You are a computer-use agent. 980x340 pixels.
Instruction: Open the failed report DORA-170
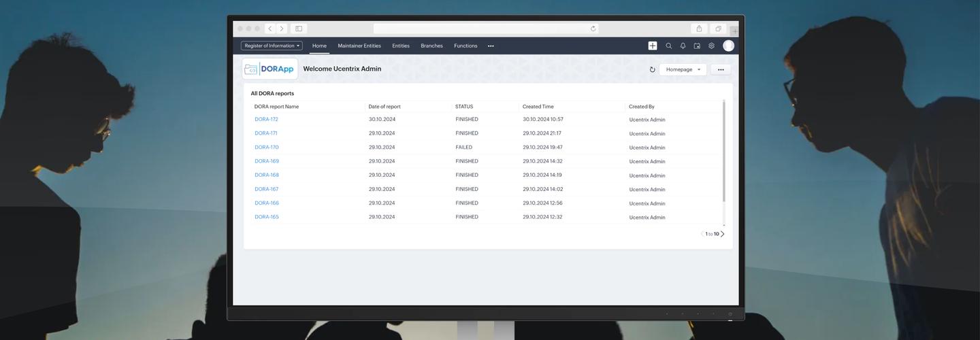tap(266, 147)
